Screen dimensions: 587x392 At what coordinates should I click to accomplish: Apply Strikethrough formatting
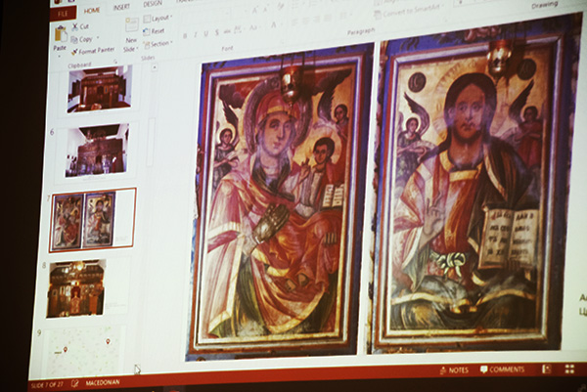[227, 31]
